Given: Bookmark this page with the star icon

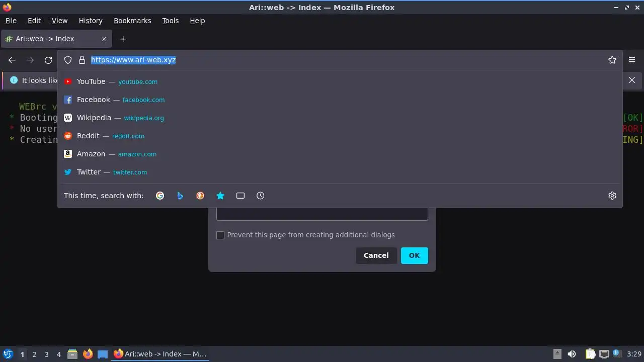Looking at the screenshot, I should (x=612, y=60).
